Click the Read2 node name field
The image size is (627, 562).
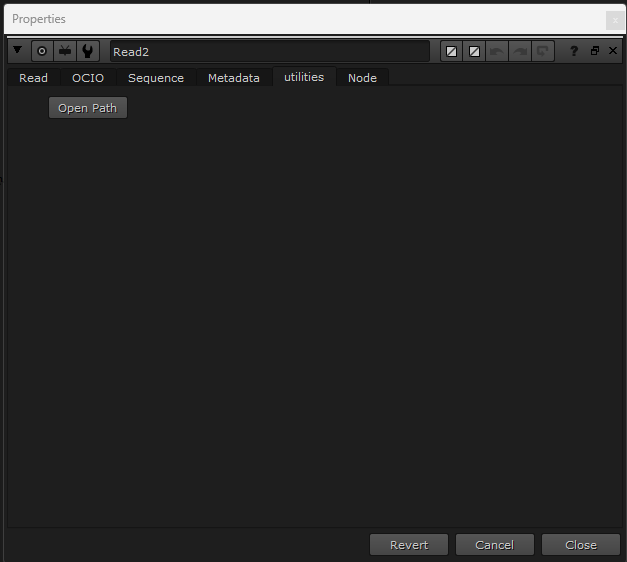(269, 51)
